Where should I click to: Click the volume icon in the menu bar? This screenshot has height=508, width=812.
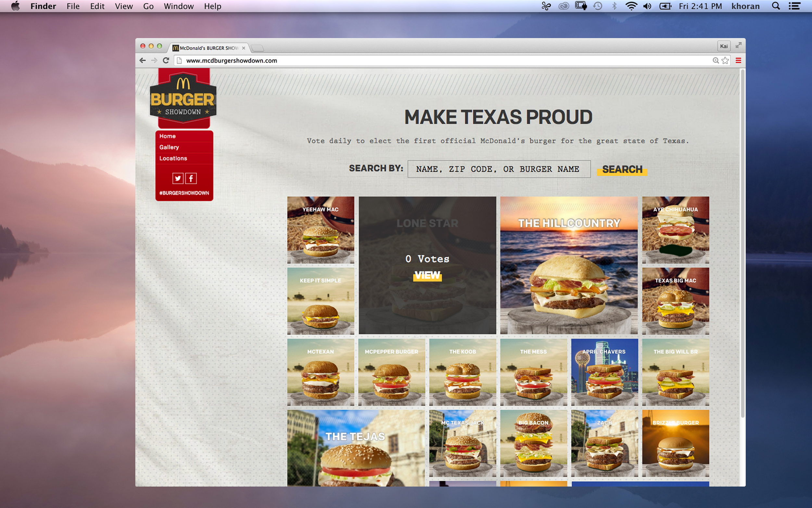tap(647, 6)
